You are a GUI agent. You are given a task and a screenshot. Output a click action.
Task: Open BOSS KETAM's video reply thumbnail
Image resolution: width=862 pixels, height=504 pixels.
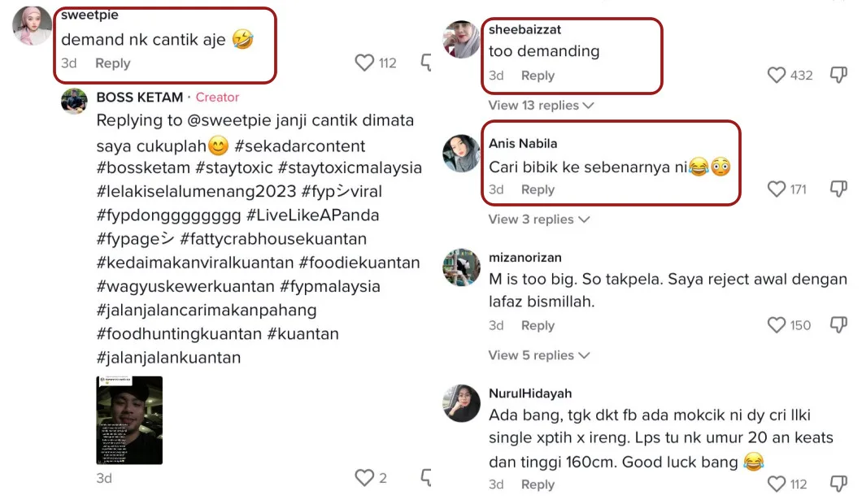129,420
